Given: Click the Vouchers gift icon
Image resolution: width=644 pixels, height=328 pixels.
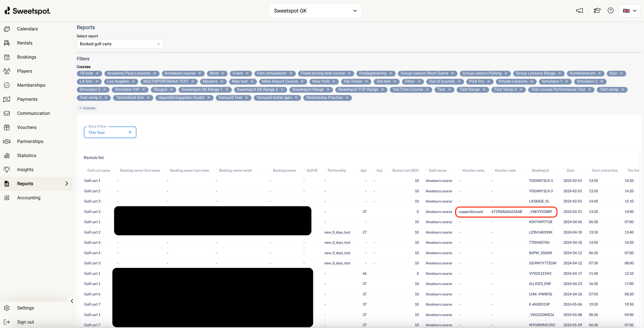Looking at the screenshot, I should [7, 127].
